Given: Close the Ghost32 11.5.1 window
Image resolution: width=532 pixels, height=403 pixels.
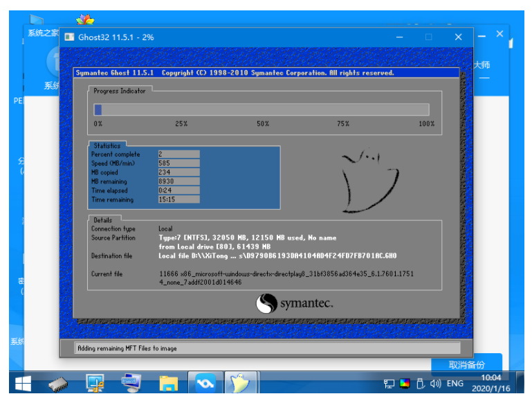Looking at the screenshot, I should (458, 37).
